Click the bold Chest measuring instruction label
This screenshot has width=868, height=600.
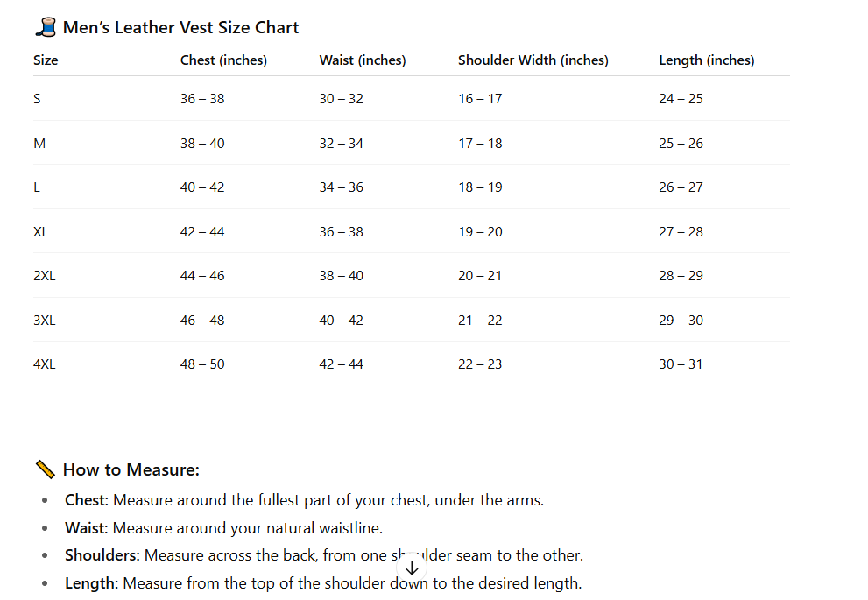[x=85, y=501]
